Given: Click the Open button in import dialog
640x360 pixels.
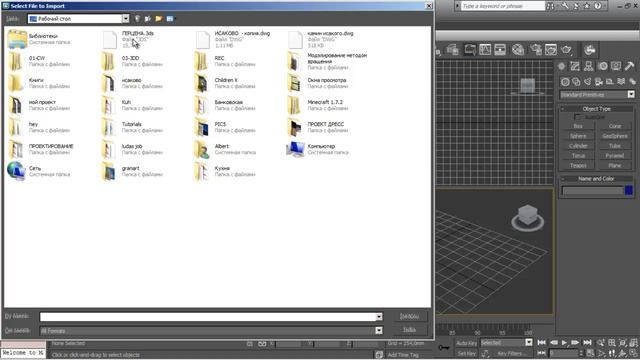Looking at the screenshot, I should point(409,316).
